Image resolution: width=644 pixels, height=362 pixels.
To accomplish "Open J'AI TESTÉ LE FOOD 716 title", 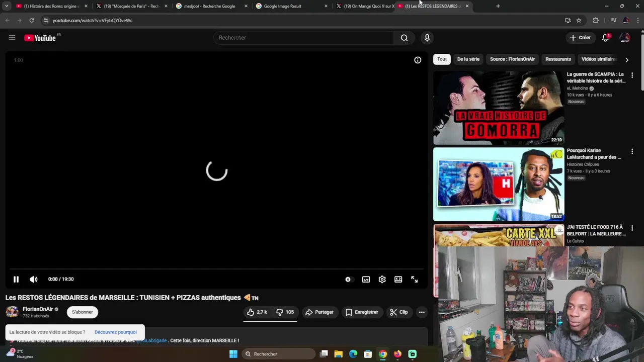I will (596, 230).
